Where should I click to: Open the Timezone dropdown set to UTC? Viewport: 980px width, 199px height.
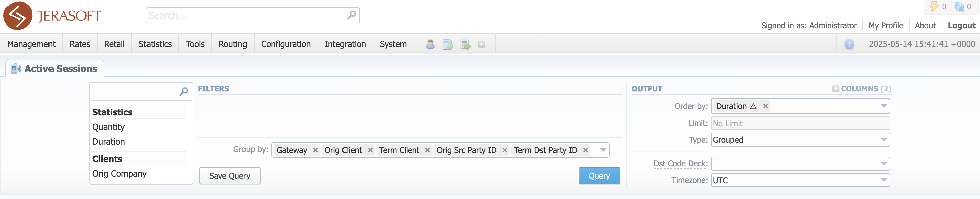pyautogui.click(x=800, y=180)
